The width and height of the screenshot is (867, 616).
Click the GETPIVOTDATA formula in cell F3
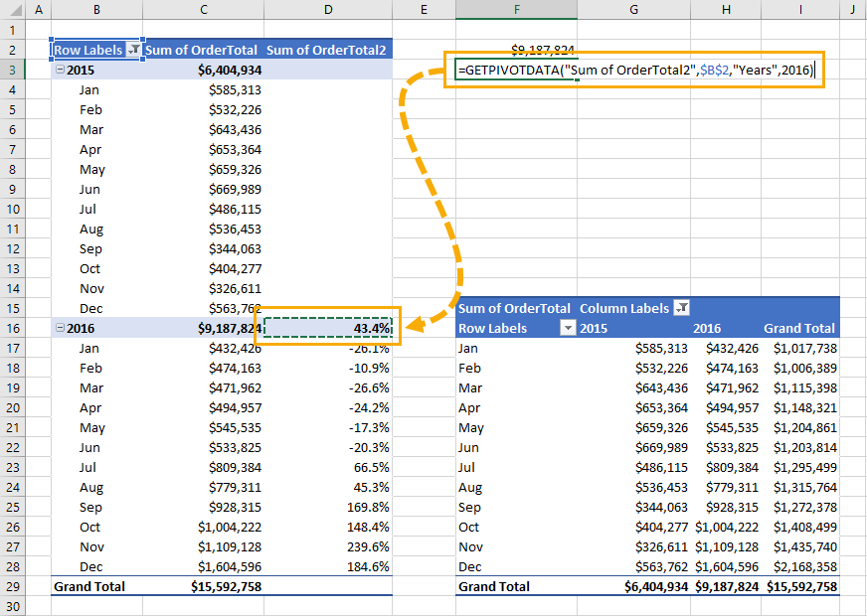pos(636,71)
